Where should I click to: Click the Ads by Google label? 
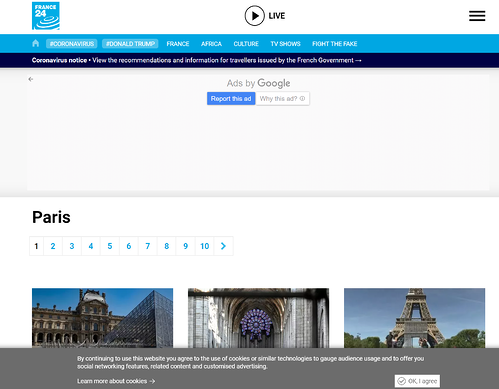(258, 83)
